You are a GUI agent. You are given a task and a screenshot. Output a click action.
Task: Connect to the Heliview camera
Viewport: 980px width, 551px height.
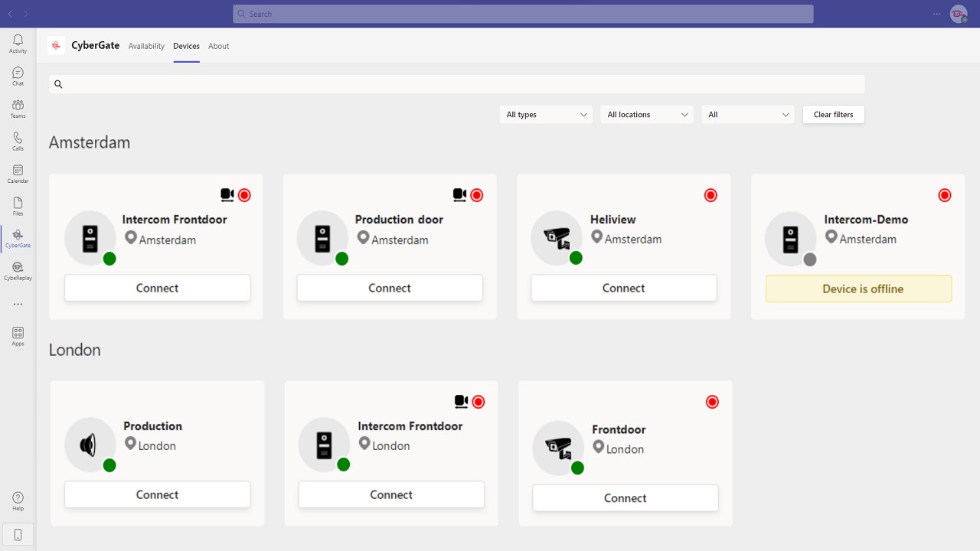click(624, 288)
